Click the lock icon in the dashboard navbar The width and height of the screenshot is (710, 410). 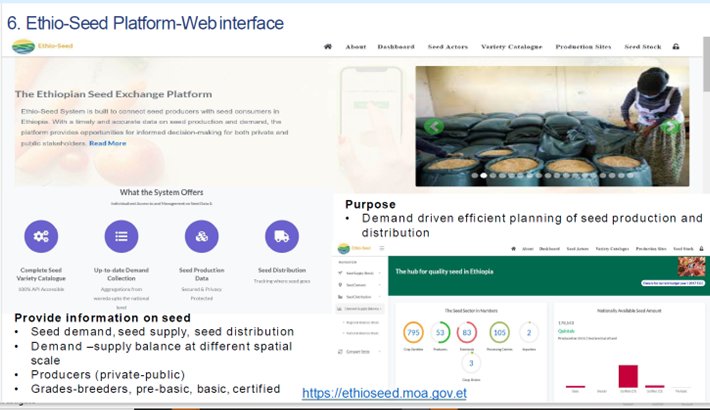pos(701,249)
